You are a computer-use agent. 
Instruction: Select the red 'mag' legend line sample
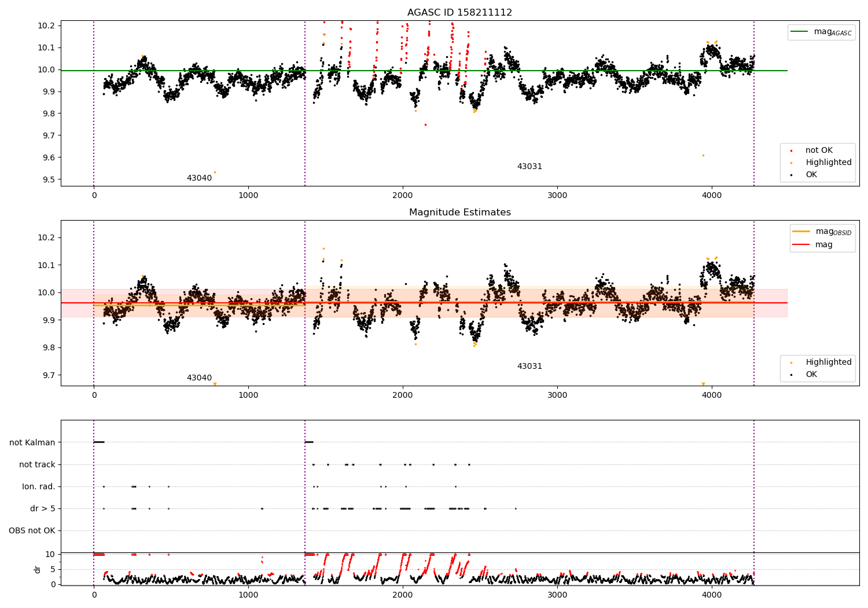pyautogui.click(x=801, y=244)
